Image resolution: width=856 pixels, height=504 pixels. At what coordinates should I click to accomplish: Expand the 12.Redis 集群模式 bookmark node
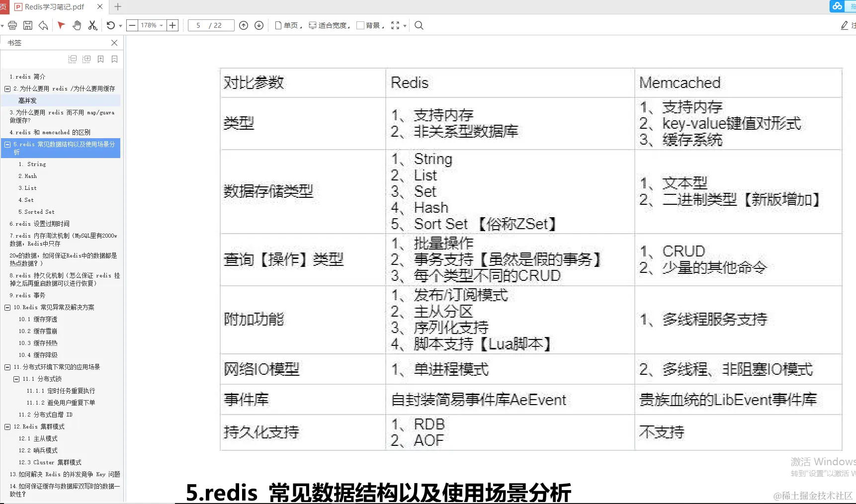tap(7, 426)
